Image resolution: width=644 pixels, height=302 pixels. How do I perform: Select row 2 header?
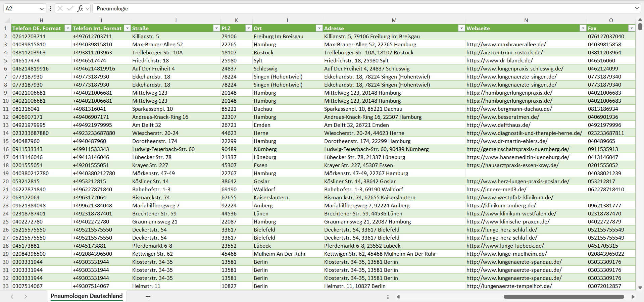[x=5, y=36]
